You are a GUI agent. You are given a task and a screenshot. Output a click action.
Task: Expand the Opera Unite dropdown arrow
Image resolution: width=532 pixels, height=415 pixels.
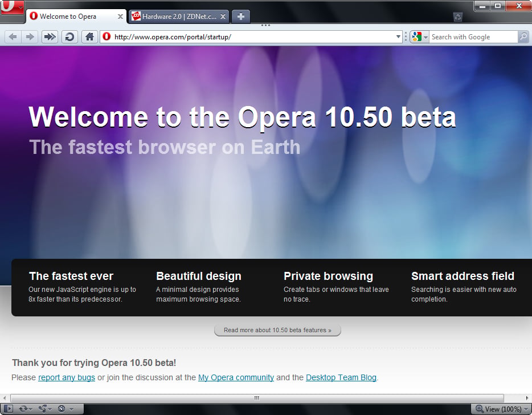[x=50, y=409]
